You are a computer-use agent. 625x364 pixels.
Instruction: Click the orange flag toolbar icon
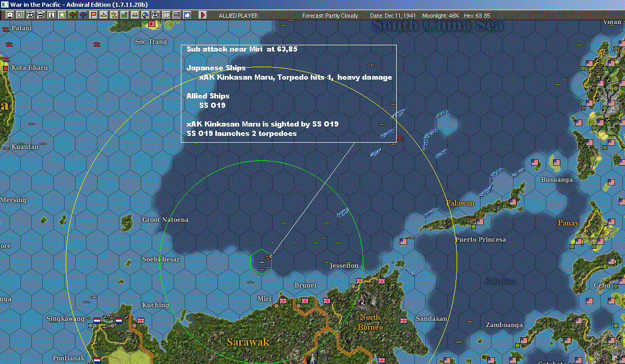pyautogui.click(x=93, y=15)
